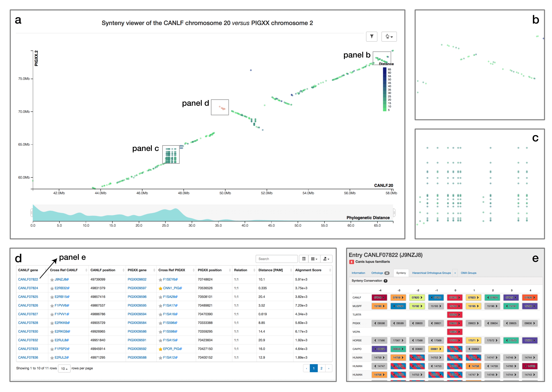The height and width of the screenshot is (392, 552).
Task: Click star icon beside J9NZJ8
Action: (x=52, y=280)
